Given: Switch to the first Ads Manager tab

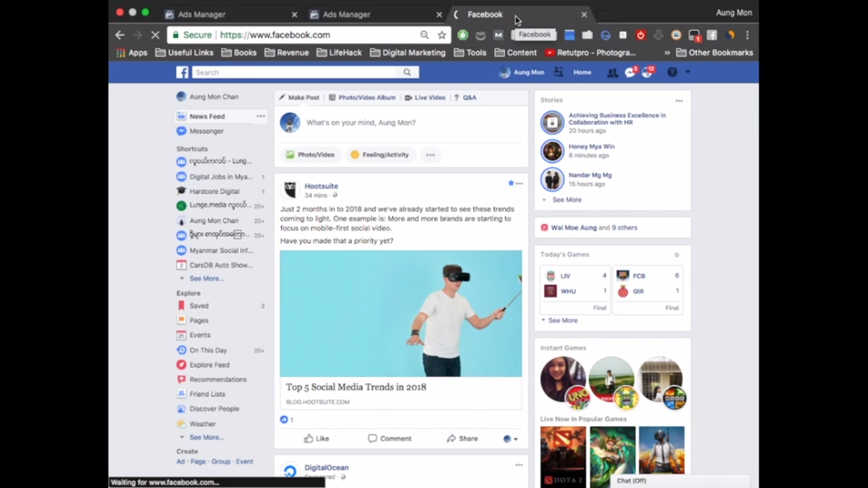Looking at the screenshot, I should [231, 14].
